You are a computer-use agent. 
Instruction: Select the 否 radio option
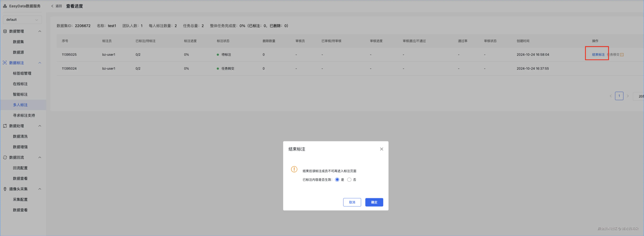[x=349, y=180]
